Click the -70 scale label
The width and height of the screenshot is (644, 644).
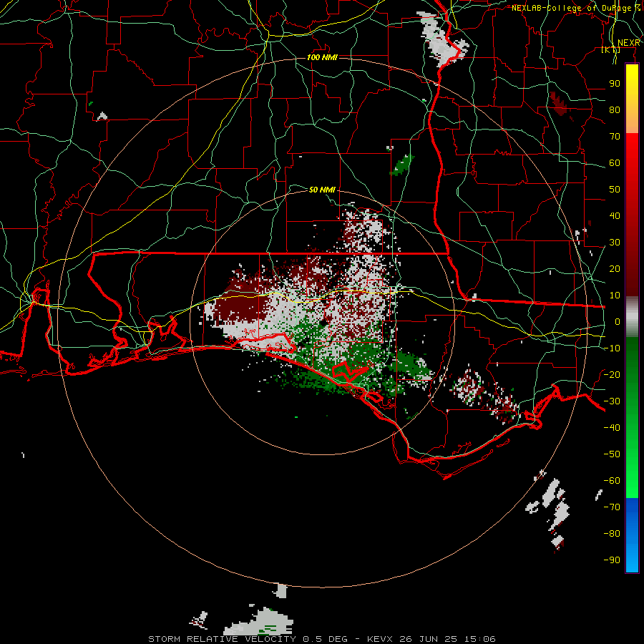pos(612,507)
